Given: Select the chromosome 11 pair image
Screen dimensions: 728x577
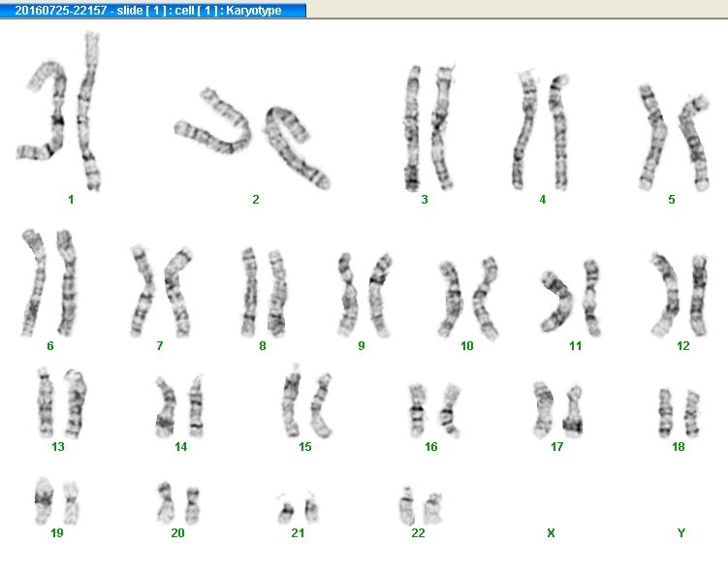Looking at the screenshot, I should (571, 298).
